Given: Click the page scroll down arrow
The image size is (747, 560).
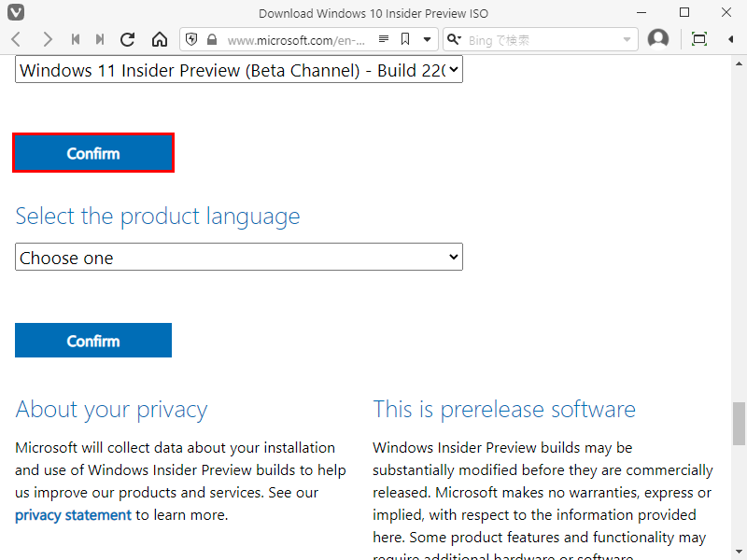Looking at the screenshot, I should click(739, 553).
